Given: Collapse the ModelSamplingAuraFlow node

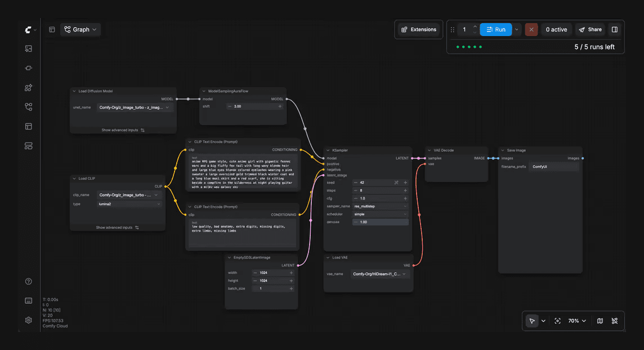Looking at the screenshot, I should click(x=204, y=91).
